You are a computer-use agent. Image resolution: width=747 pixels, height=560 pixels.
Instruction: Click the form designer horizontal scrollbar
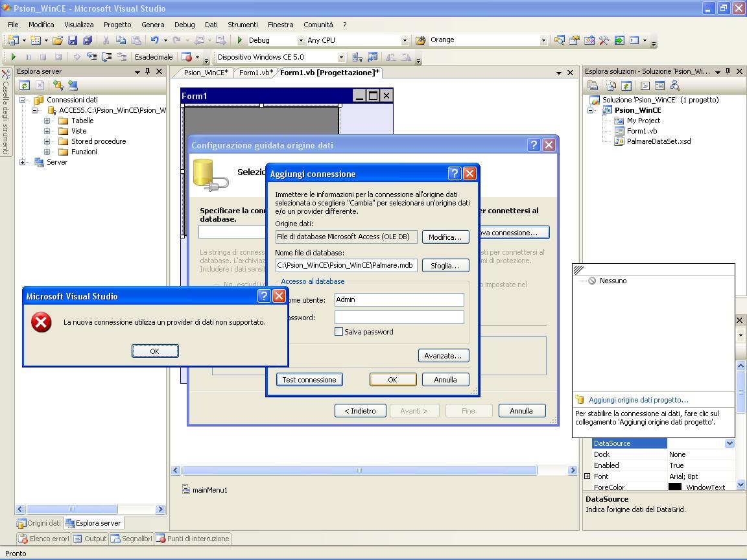point(360,471)
